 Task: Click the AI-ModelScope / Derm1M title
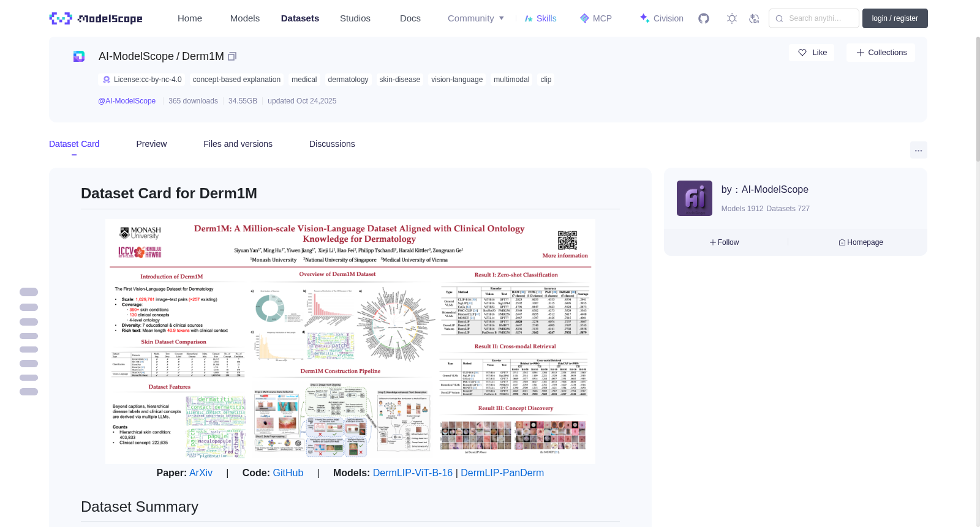tap(161, 56)
